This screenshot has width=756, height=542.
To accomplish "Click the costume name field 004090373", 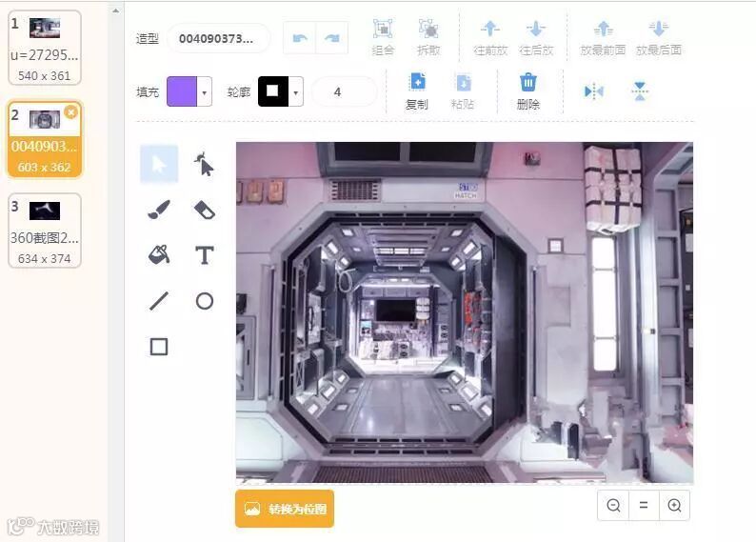I will tap(218, 38).
